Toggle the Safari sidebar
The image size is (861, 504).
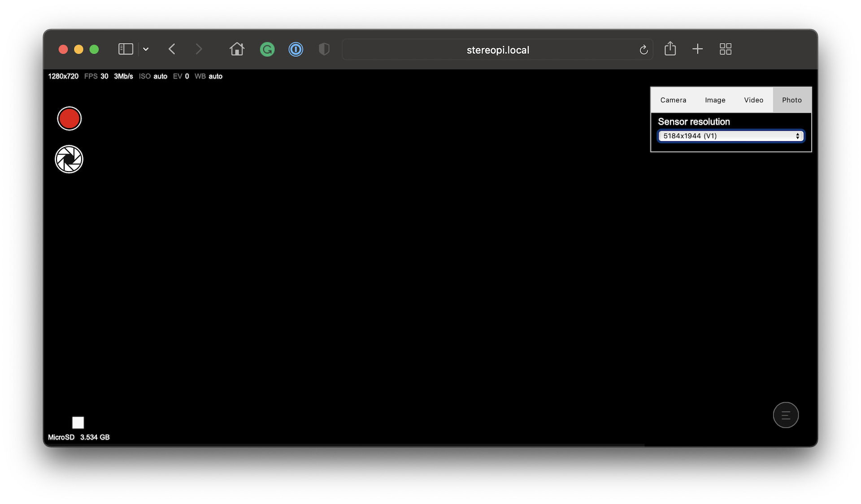point(126,49)
